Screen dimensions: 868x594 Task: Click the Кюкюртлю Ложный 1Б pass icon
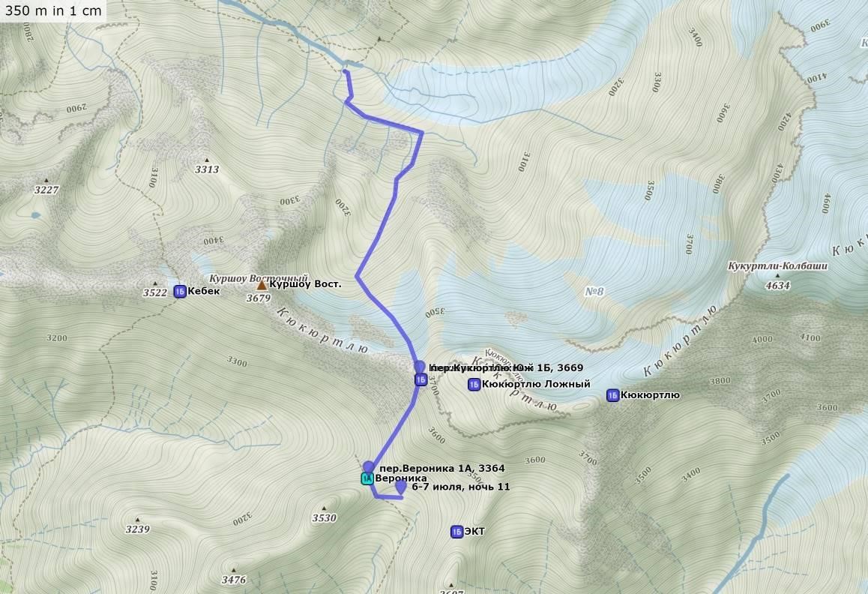[x=474, y=384]
